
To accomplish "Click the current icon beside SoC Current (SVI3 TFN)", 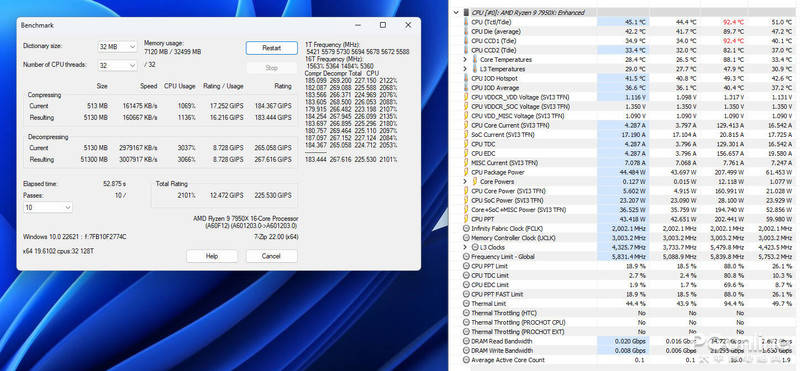I will pos(466,134).
